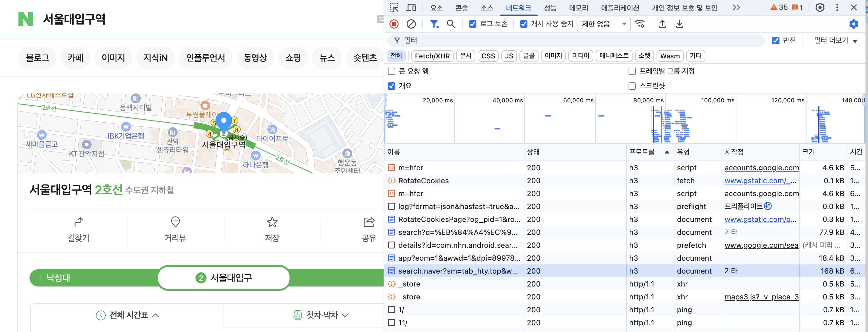Toggle the network filter funnel icon

tap(434, 24)
